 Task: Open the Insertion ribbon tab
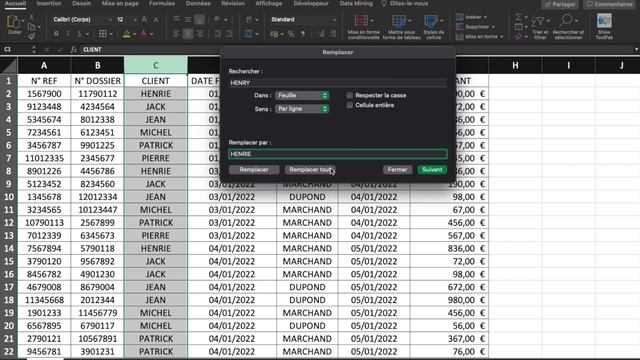click(x=49, y=3)
